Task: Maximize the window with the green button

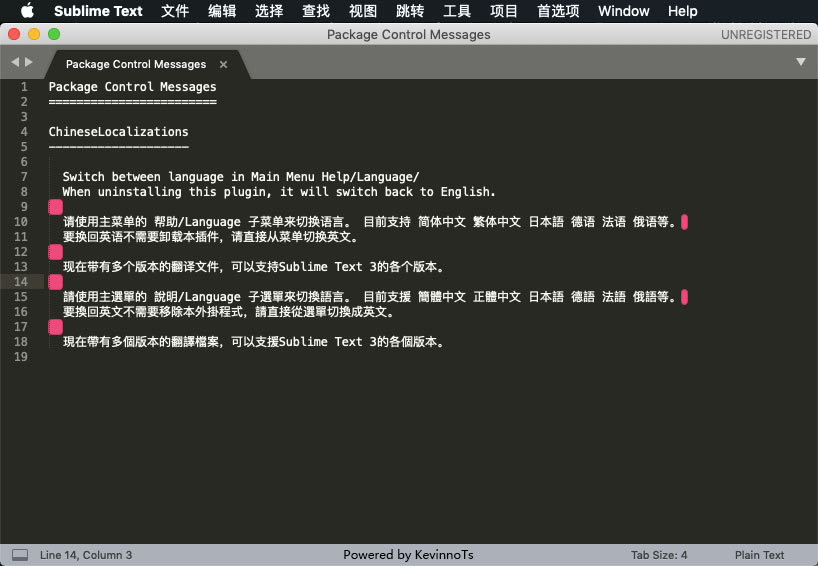Action: pos(54,34)
